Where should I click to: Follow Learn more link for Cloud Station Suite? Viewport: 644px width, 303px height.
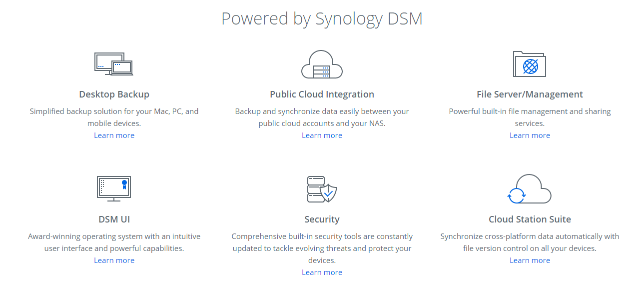tap(530, 260)
